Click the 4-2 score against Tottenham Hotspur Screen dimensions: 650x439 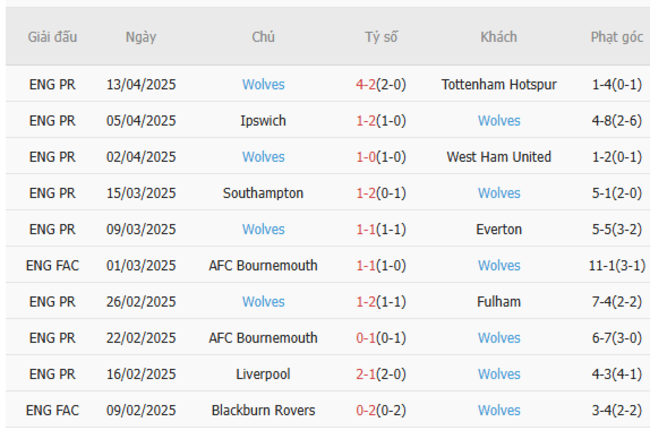click(x=366, y=85)
